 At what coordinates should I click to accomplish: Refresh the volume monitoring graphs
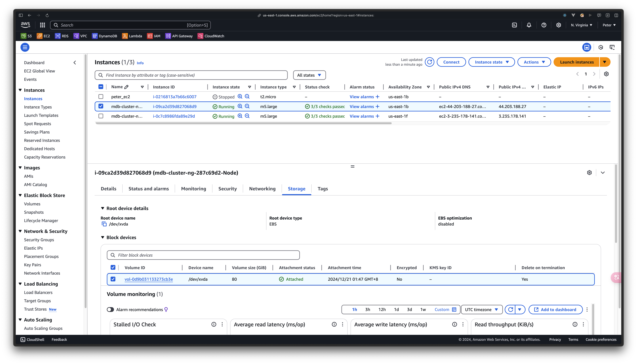[511, 310]
